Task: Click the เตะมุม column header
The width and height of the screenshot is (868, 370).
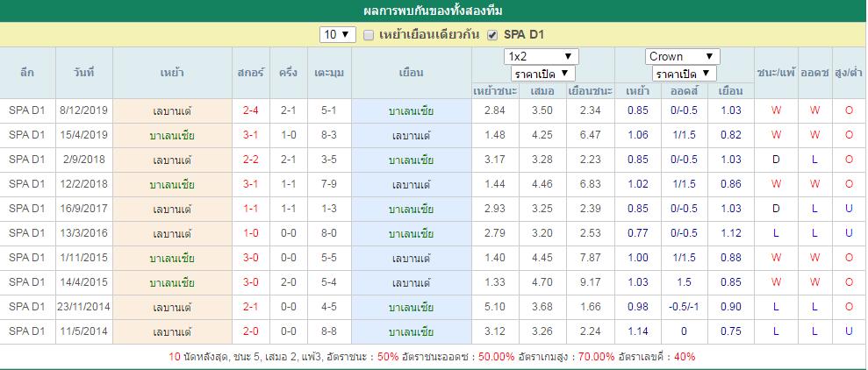Action: click(x=329, y=73)
